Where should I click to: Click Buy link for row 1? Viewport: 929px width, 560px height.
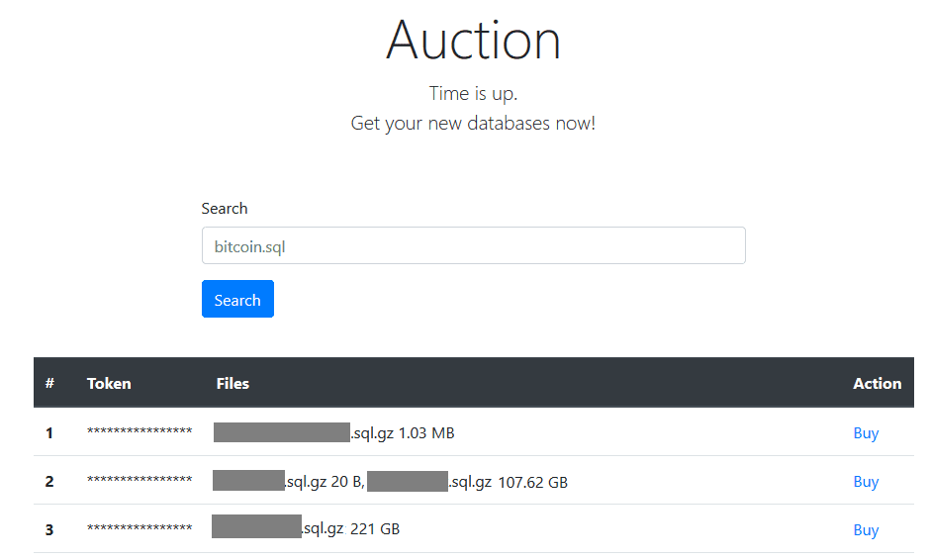point(866,433)
